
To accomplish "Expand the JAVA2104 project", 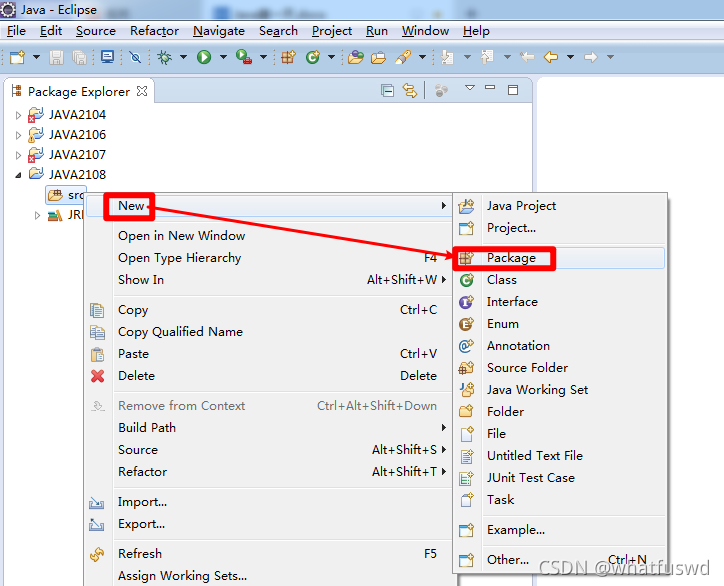I will tap(18, 115).
